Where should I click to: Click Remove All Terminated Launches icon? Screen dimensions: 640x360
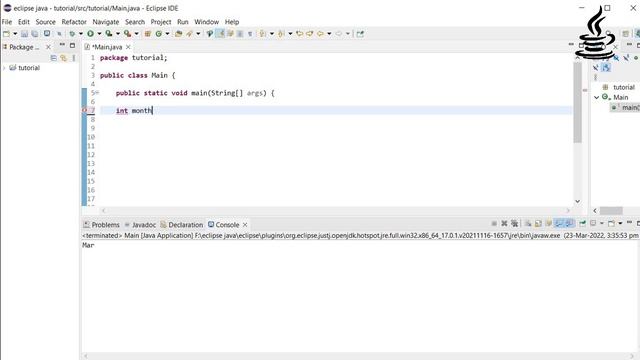click(x=515, y=223)
